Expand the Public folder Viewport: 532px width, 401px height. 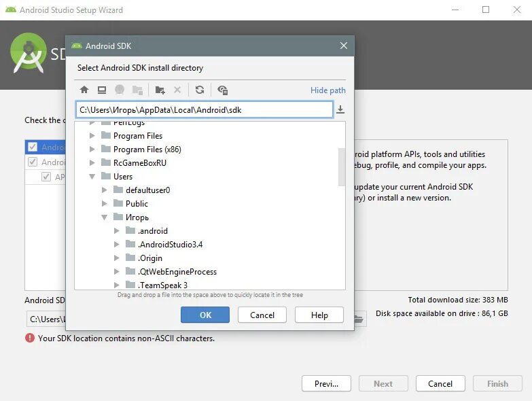pyautogui.click(x=105, y=203)
